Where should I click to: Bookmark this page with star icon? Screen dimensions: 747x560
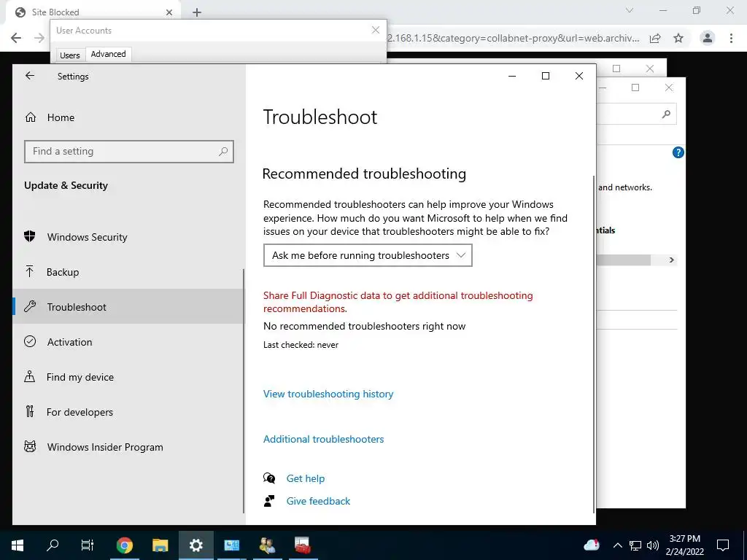678,38
